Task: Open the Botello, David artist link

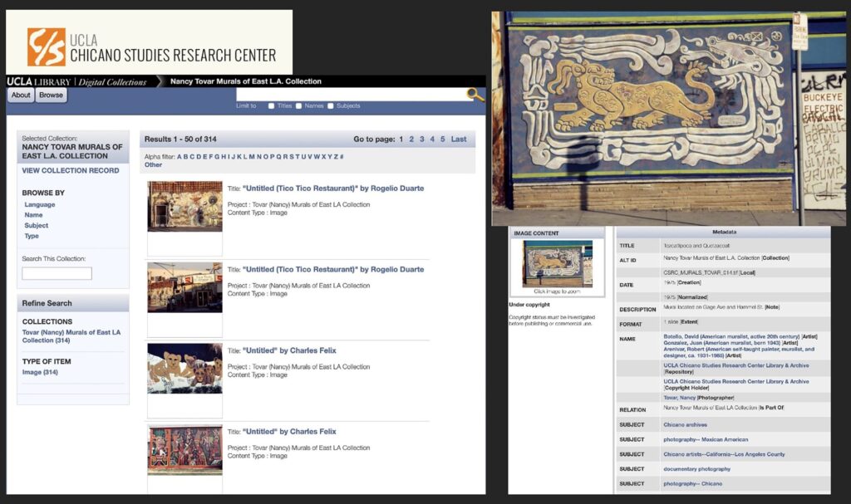Action: tap(731, 337)
